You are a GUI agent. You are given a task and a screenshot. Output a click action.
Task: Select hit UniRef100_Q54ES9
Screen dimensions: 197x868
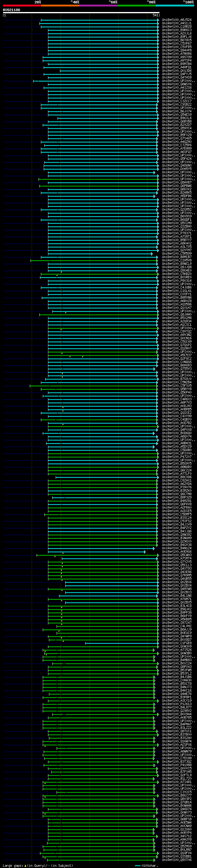(x=177, y=115)
